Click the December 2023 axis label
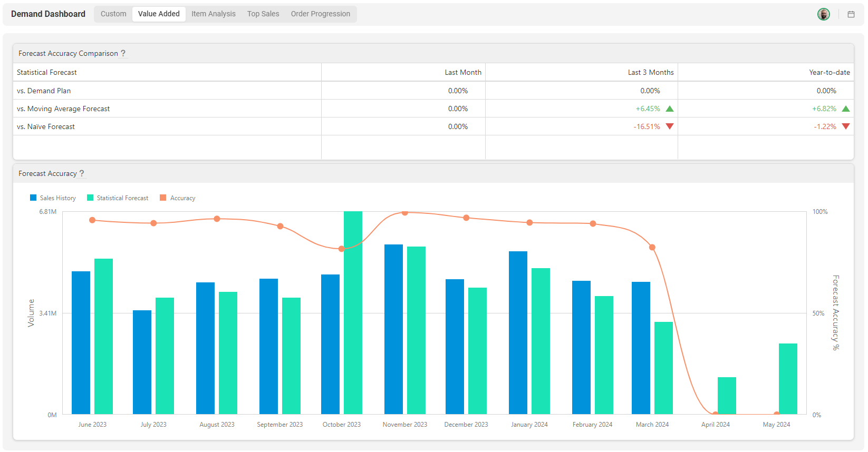The width and height of the screenshot is (868, 452). click(466, 425)
